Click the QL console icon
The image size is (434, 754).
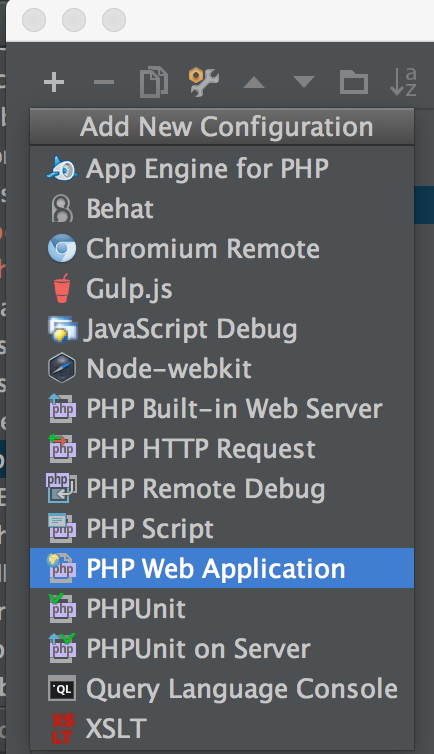point(62,688)
